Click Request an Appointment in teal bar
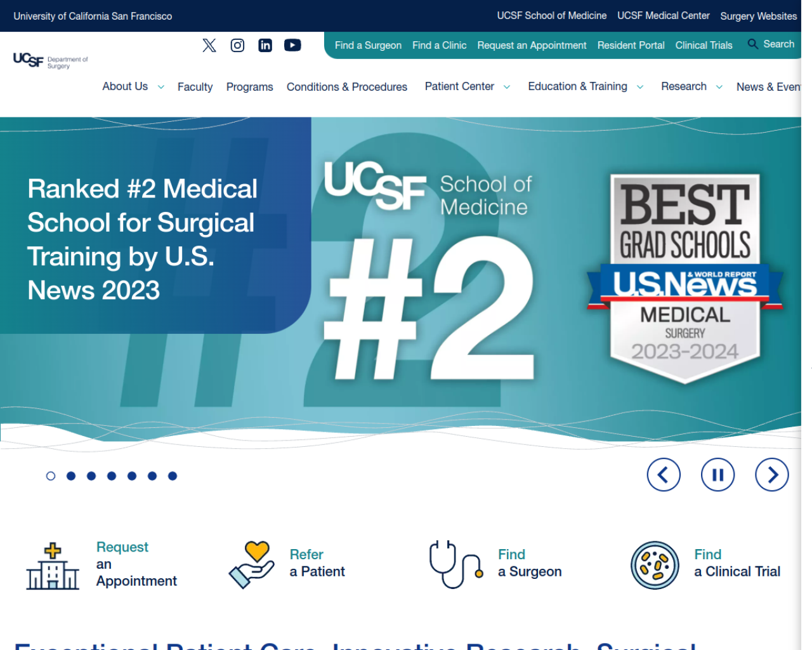This screenshot has width=812, height=650. point(532,45)
